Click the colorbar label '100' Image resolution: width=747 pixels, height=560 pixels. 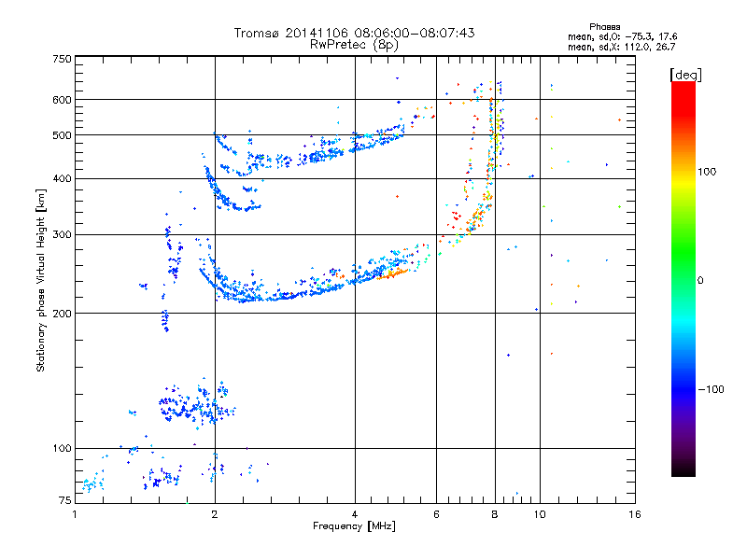coord(707,172)
